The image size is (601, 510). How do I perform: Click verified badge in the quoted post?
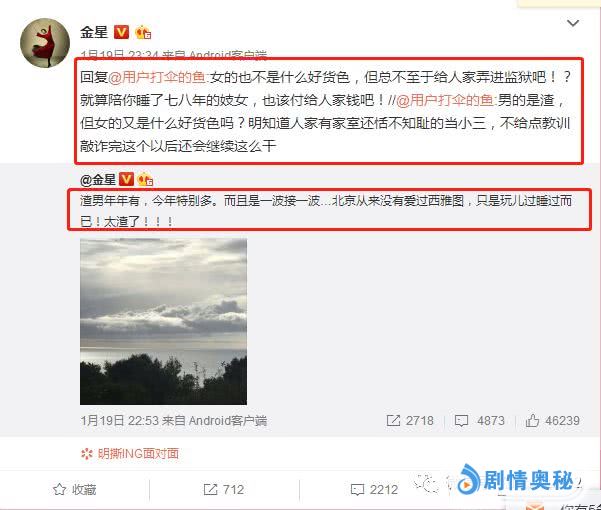click(126, 179)
